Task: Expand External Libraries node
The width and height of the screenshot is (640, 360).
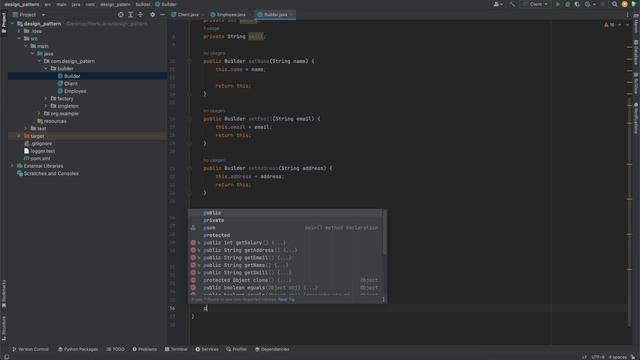Action: point(12,166)
